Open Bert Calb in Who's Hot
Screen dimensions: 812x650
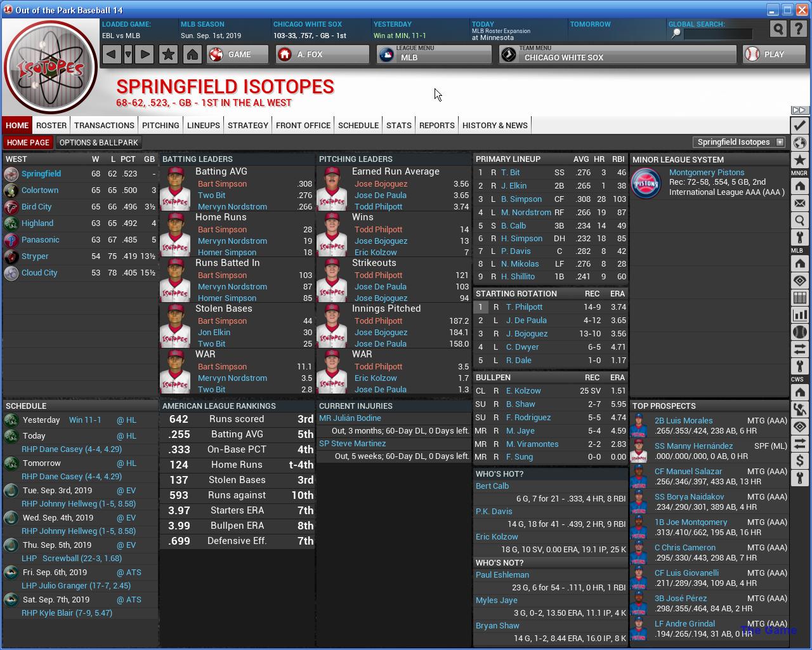pos(492,486)
